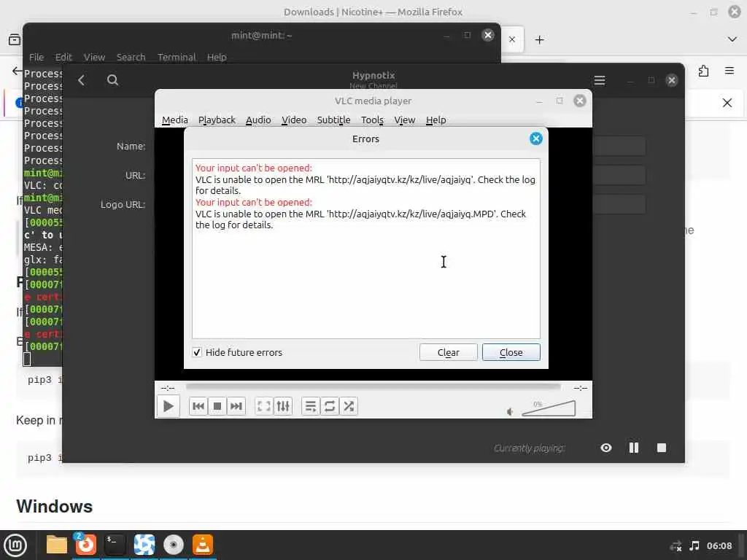This screenshot has height=560, width=747.
Task: Open terminal Terminal menu
Action: pos(177,57)
